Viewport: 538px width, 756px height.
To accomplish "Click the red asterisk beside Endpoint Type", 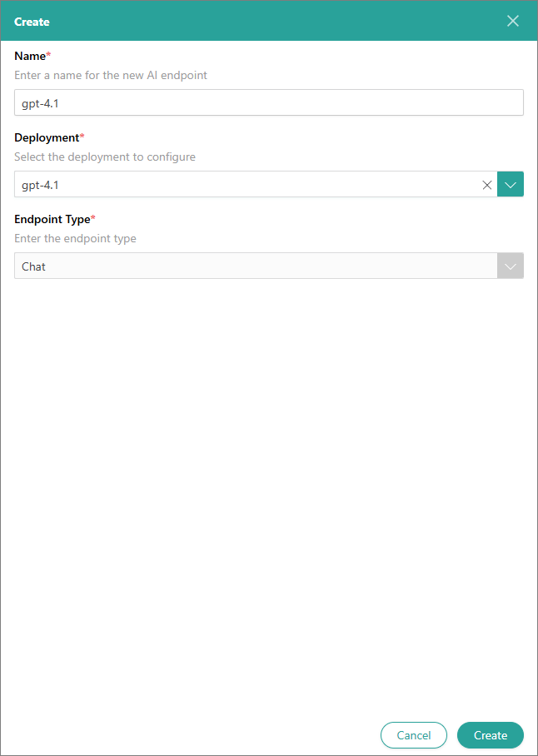I will 93,218.
